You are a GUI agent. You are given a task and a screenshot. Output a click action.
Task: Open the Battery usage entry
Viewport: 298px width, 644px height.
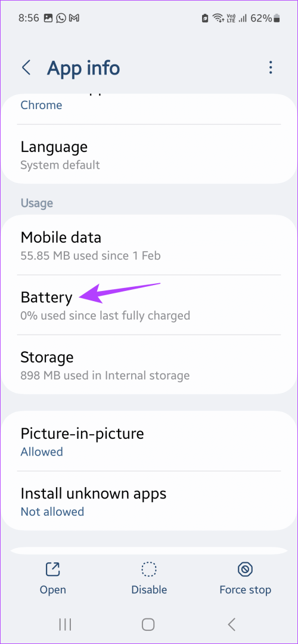148,305
